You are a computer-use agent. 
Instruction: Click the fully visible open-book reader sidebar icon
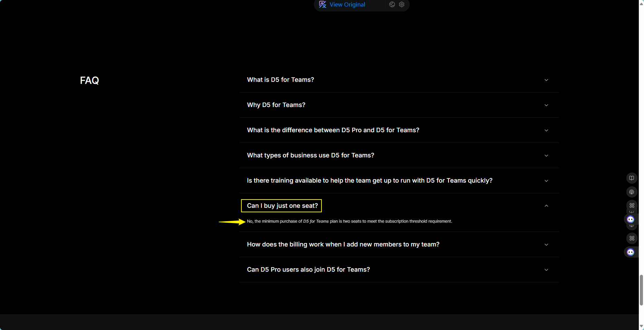coord(632,178)
